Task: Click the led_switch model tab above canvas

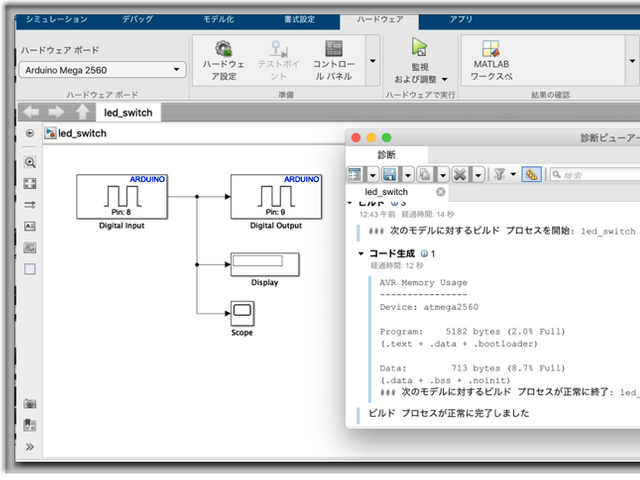Action: tap(128, 113)
